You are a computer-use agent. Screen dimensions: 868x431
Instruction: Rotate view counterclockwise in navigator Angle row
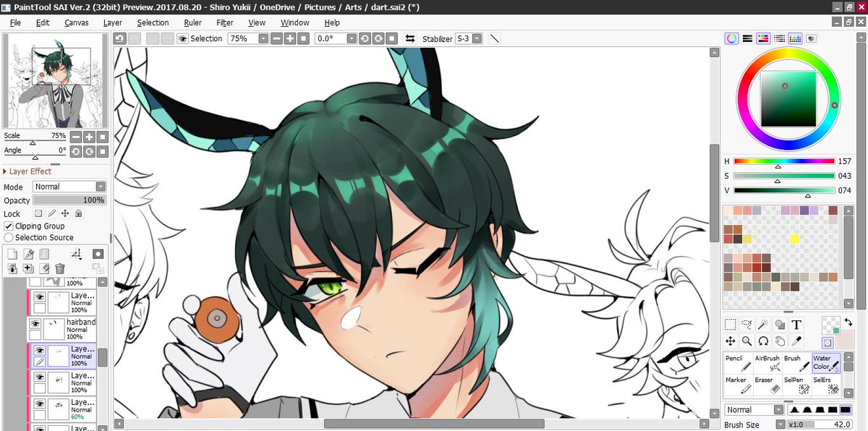click(76, 151)
